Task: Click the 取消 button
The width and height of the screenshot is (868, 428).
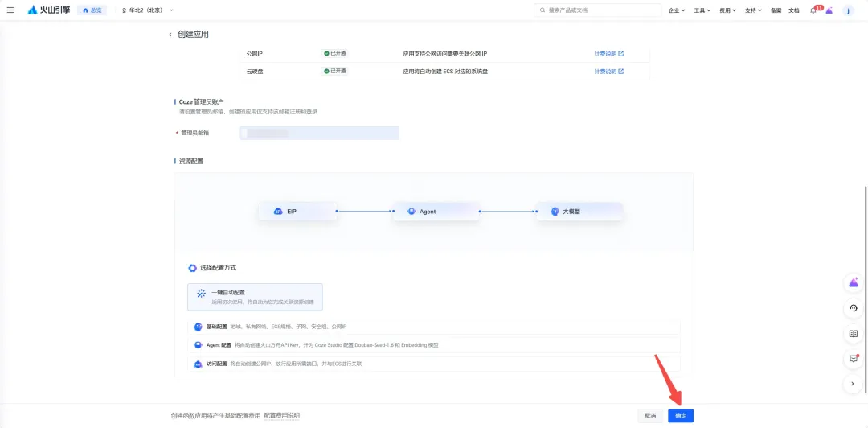Action: (x=650, y=416)
